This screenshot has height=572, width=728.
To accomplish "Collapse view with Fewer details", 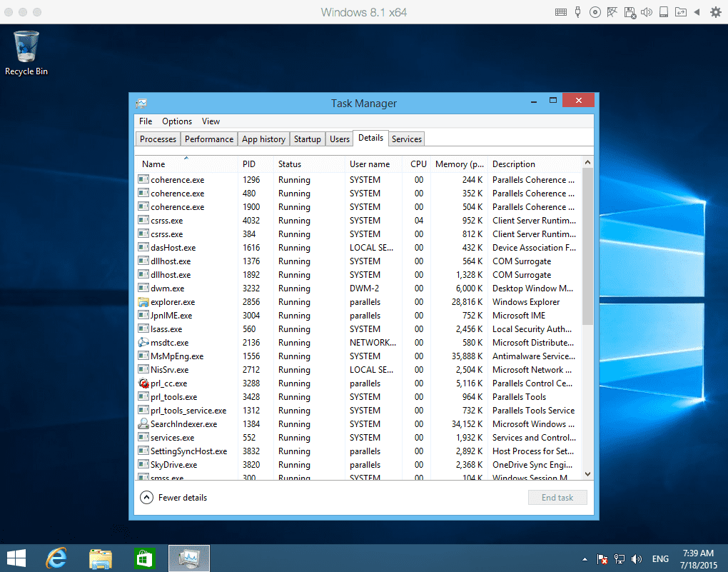I will [173, 498].
